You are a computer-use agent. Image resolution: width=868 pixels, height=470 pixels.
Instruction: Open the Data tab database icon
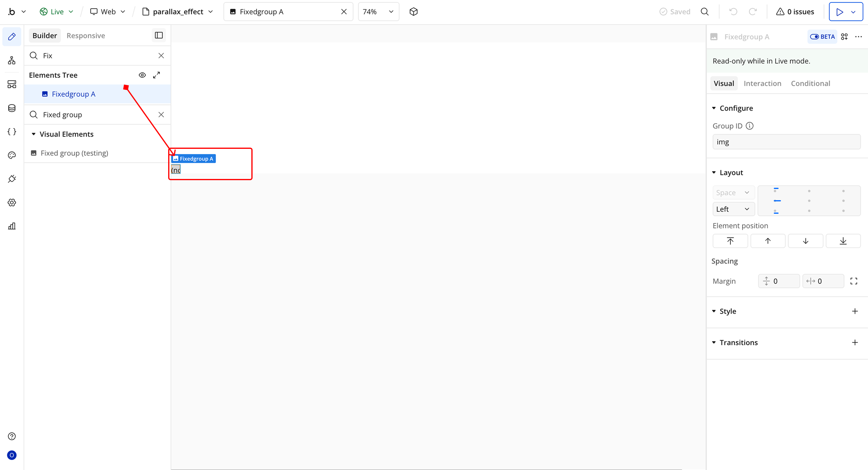click(12, 108)
